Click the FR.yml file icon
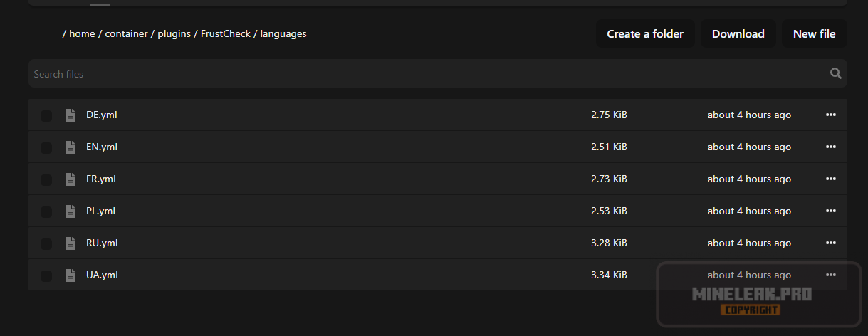Screen dimensions: 868x336 pos(70,179)
